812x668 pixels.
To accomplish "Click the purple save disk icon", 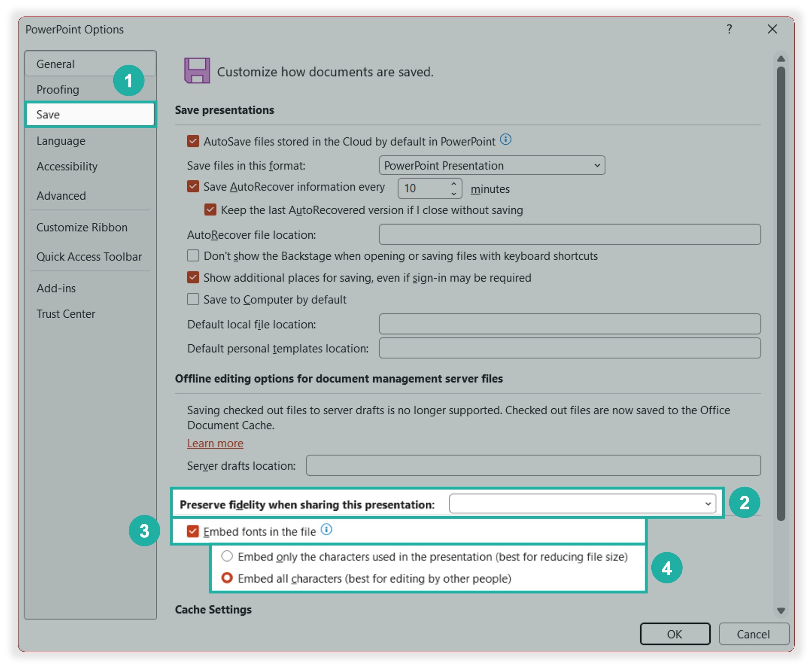I will click(197, 70).
